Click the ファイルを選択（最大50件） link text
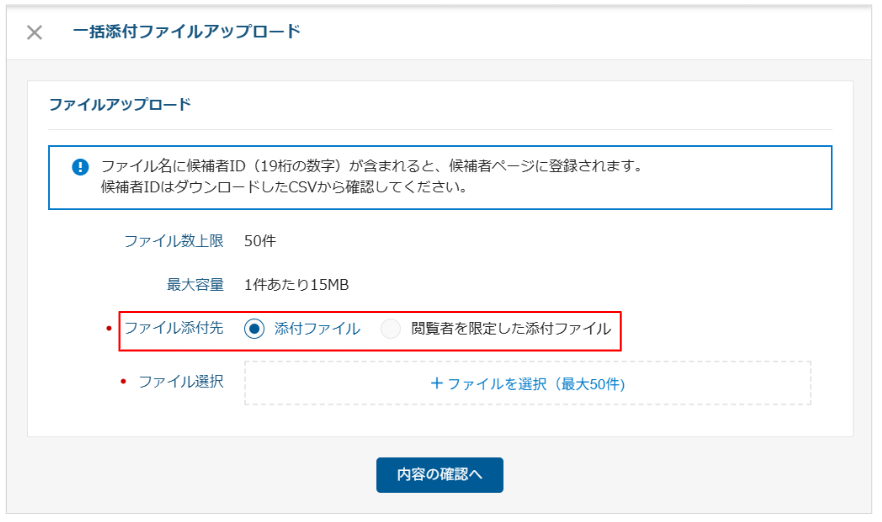 point(536,383)
